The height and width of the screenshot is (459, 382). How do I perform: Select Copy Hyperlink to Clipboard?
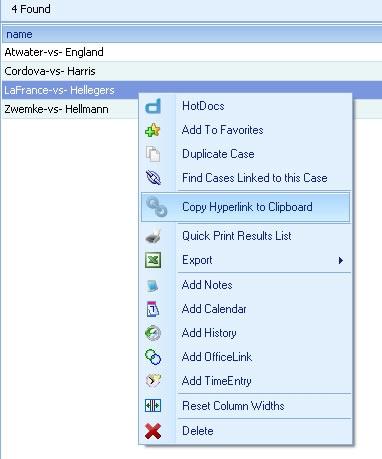(246, 207)
